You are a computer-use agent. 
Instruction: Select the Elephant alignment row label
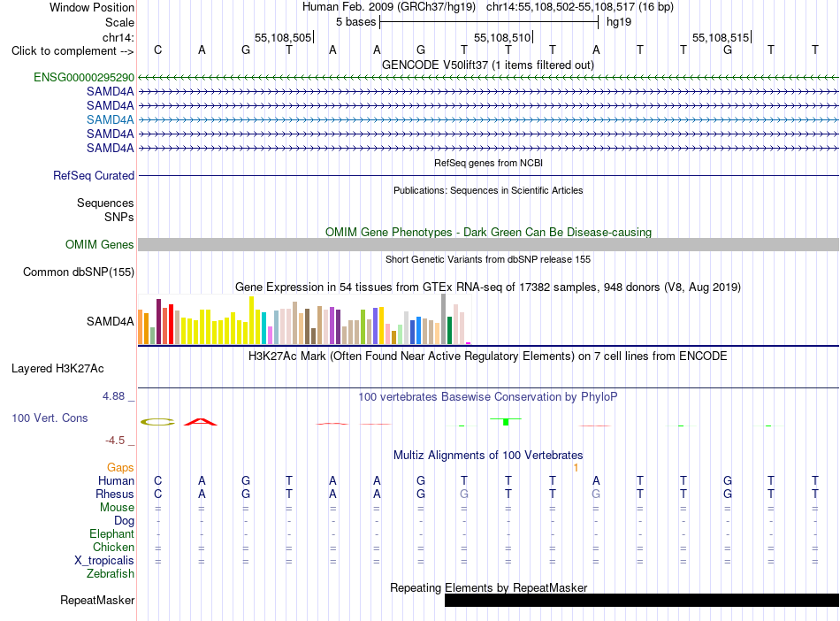click(x=112, y=534)
